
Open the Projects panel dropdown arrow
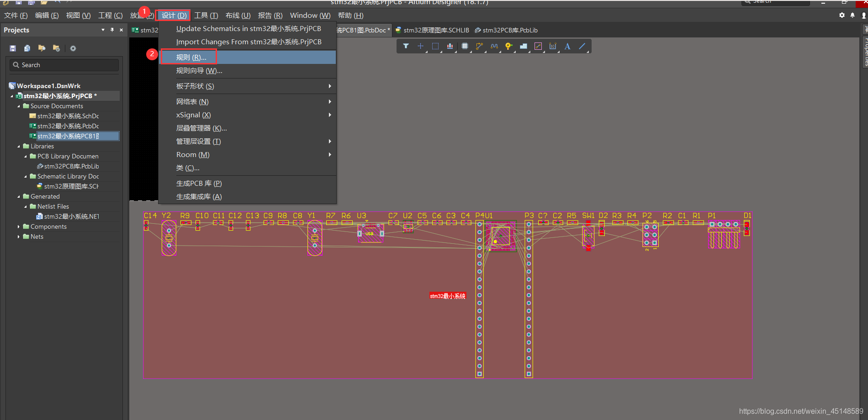pos(103,30)
